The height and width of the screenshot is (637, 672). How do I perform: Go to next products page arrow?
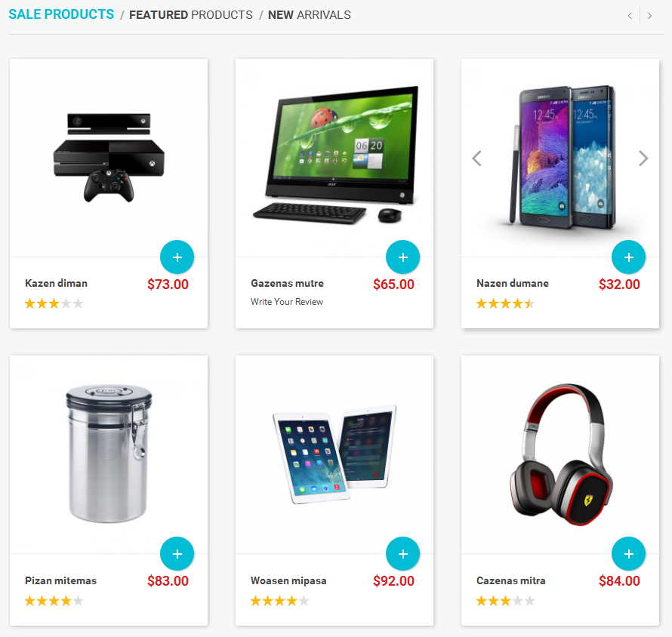point(649,16)
